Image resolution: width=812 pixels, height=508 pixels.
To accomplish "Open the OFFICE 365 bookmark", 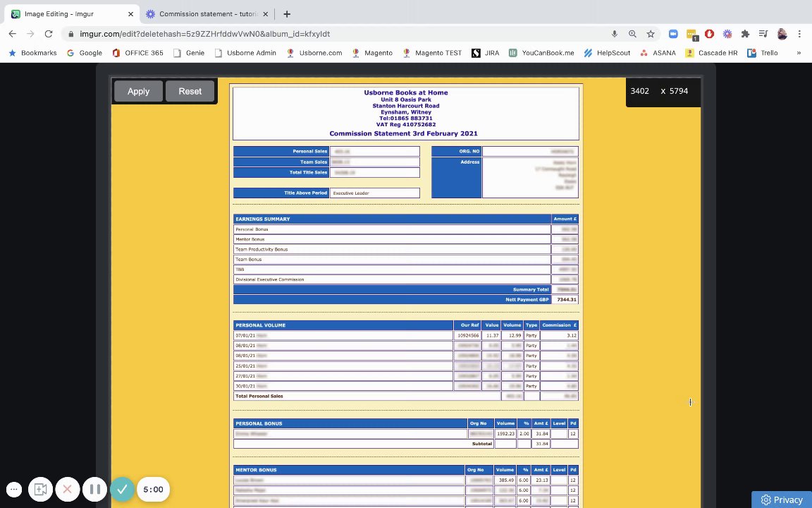I will click(137, 53).
